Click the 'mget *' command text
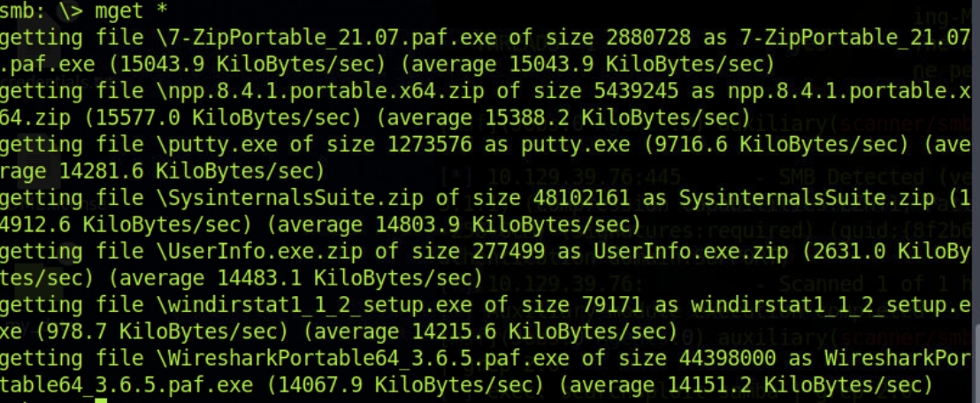The image size is (980, 403). (x=130, y=11)
